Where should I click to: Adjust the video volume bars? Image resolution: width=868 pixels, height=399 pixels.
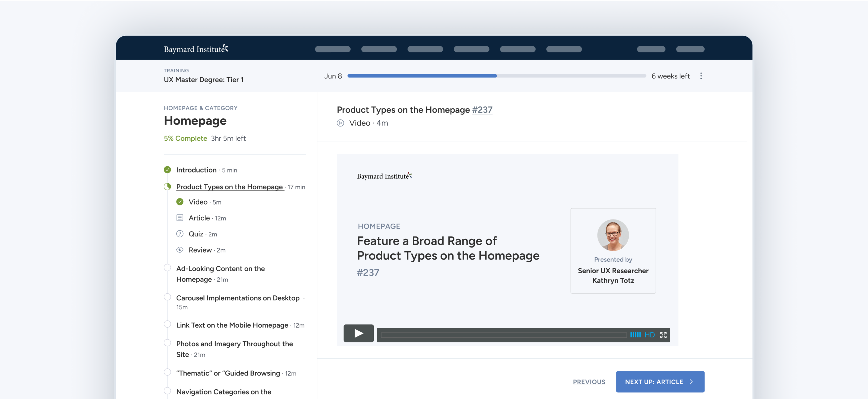pyautogui.click(x=635, y=335)
